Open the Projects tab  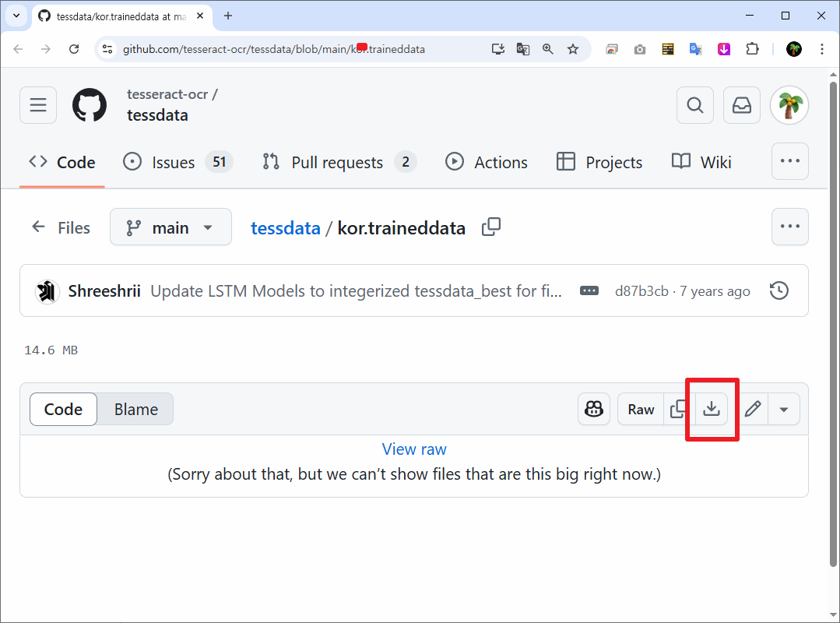(599, 162)
